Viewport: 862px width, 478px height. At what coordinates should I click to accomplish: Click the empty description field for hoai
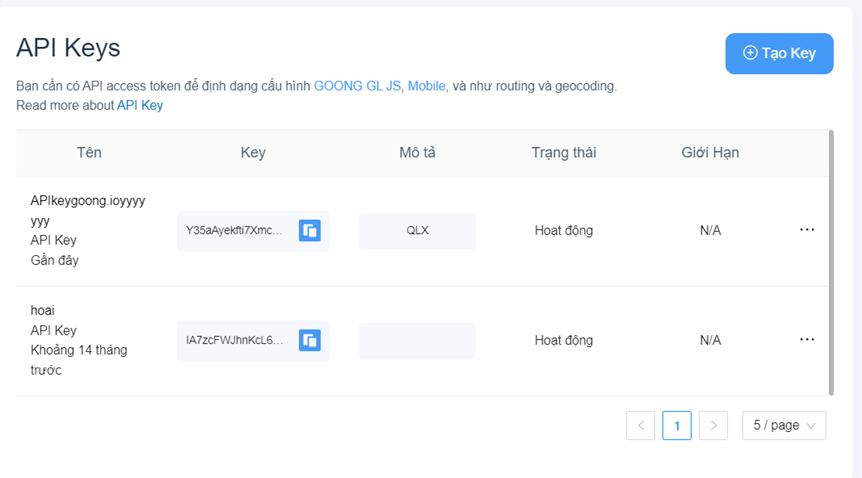click(x=417, y=340)
